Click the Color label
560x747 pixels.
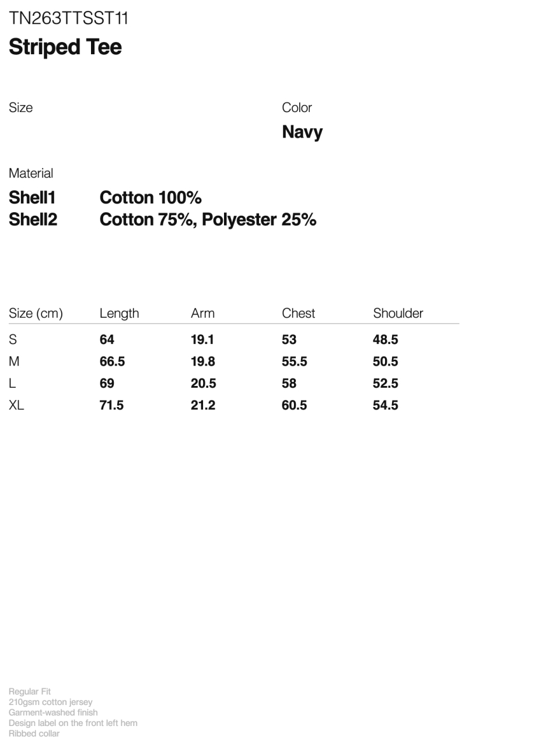click(x=297, y=108)
